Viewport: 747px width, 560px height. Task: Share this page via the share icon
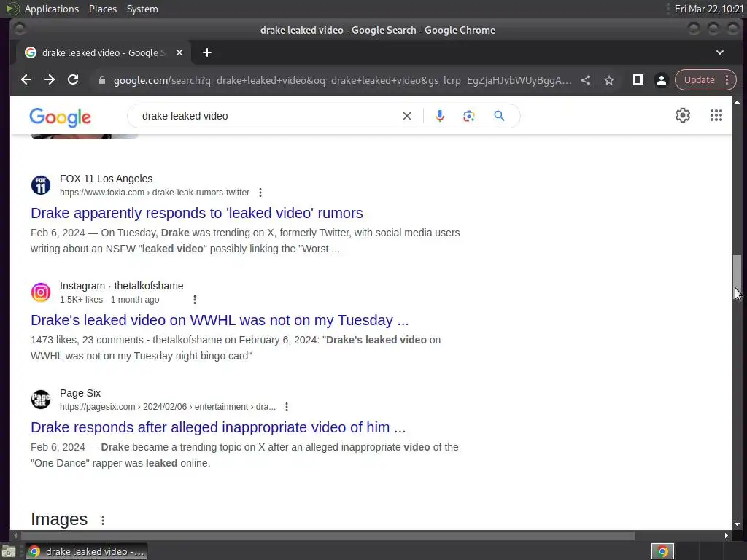586,80
